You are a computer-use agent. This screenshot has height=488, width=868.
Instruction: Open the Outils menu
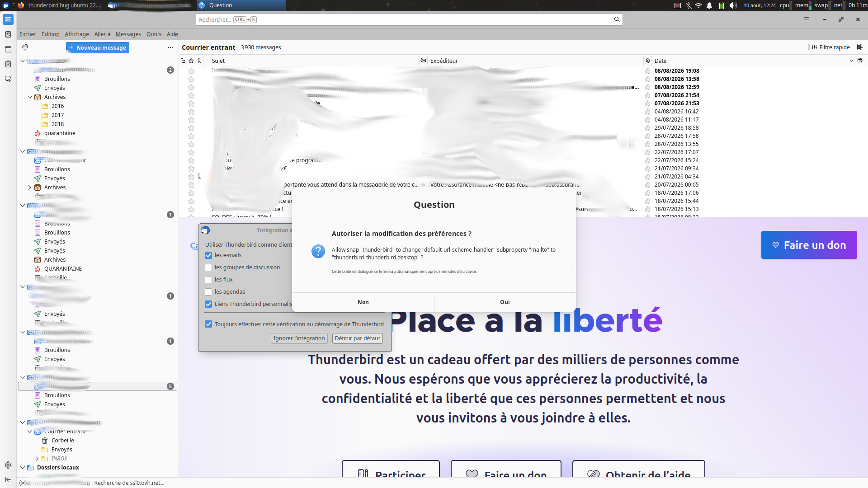tap(154, 34)
